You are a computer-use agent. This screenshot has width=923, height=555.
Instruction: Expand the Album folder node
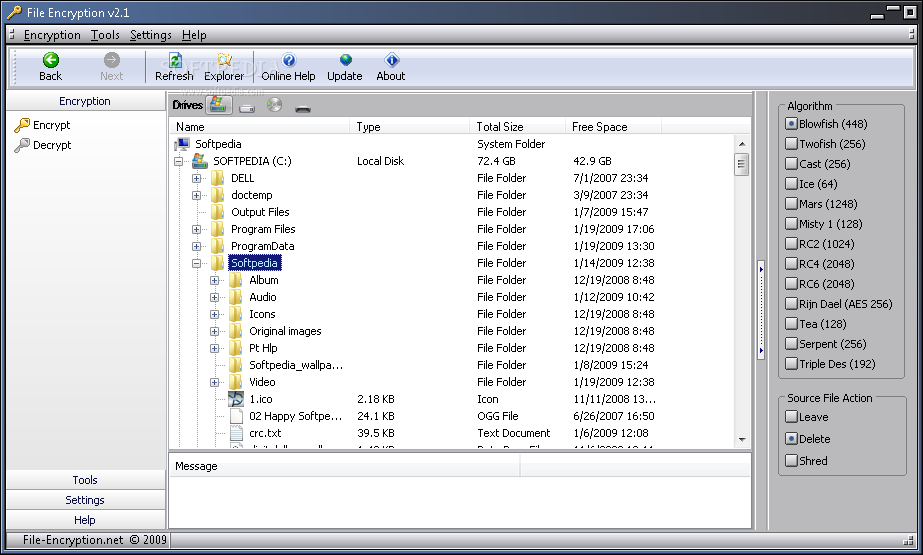pos(215,281)
